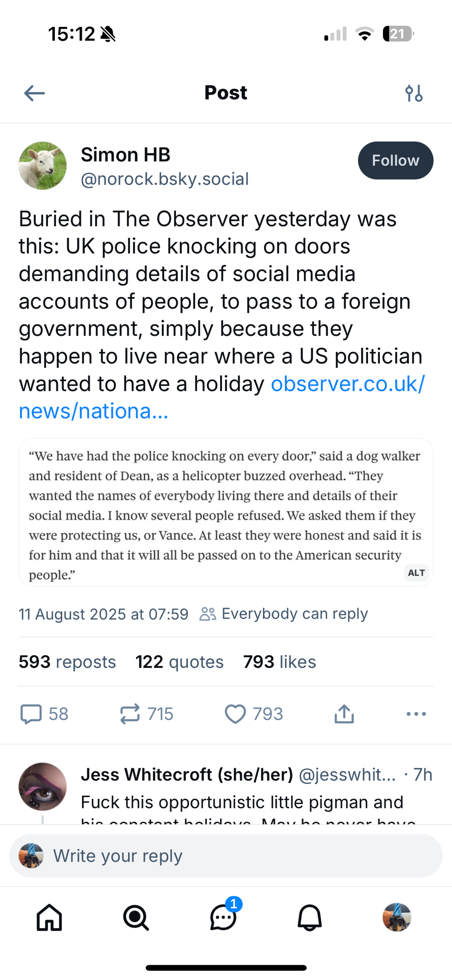Tap the Write your reply field
The height and width of the screenshot is (980, 452).
pyautogui.click(x=226, y=856)
